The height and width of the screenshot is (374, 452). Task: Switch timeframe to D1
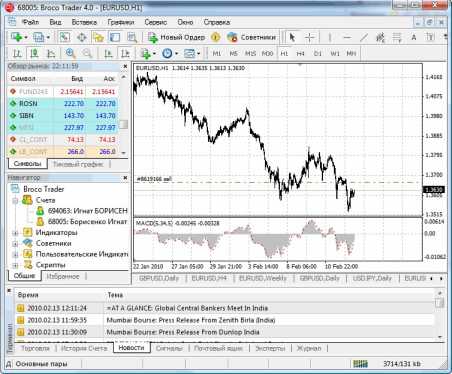(318, 53)
